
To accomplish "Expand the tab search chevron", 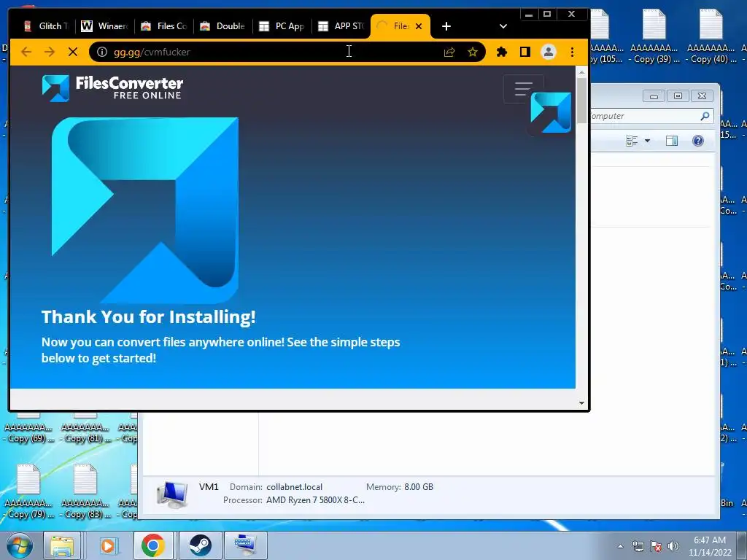I will [x=503, y=26].
